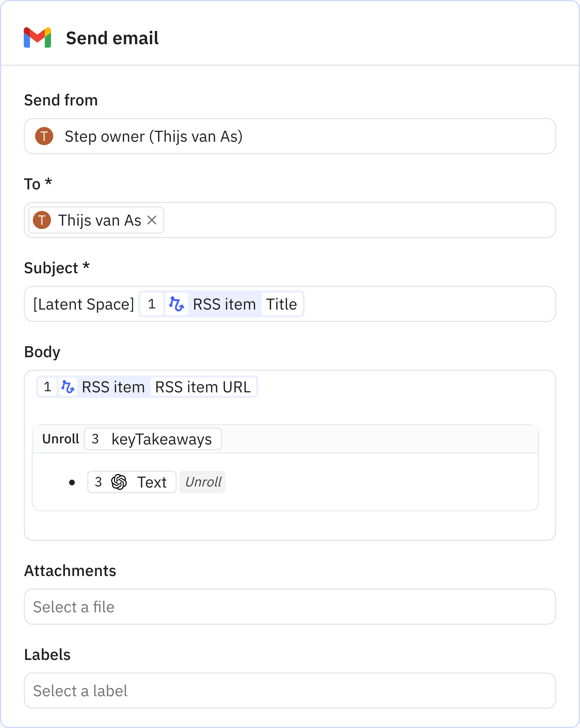Remove Thijs van As recipient with the ×
The width and height of the screenshot is (580, 728).
pos(153,220)
